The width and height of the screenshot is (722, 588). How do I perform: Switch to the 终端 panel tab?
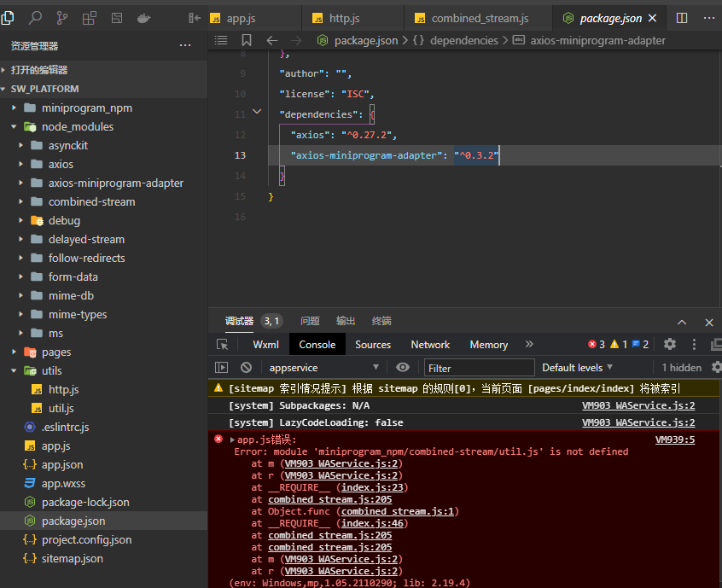click(381, 321)
